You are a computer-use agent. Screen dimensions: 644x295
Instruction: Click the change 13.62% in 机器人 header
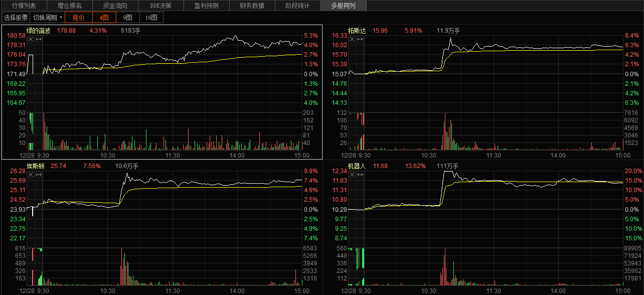tap(415, 166)
